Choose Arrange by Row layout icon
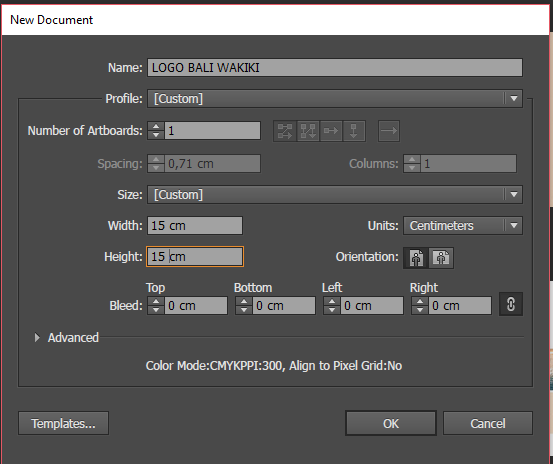 331,131
